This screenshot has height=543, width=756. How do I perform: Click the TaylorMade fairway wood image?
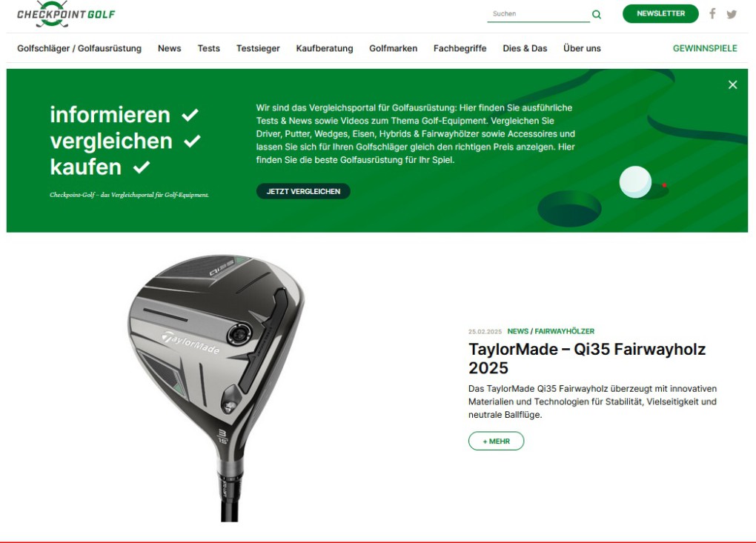[216, 388]
